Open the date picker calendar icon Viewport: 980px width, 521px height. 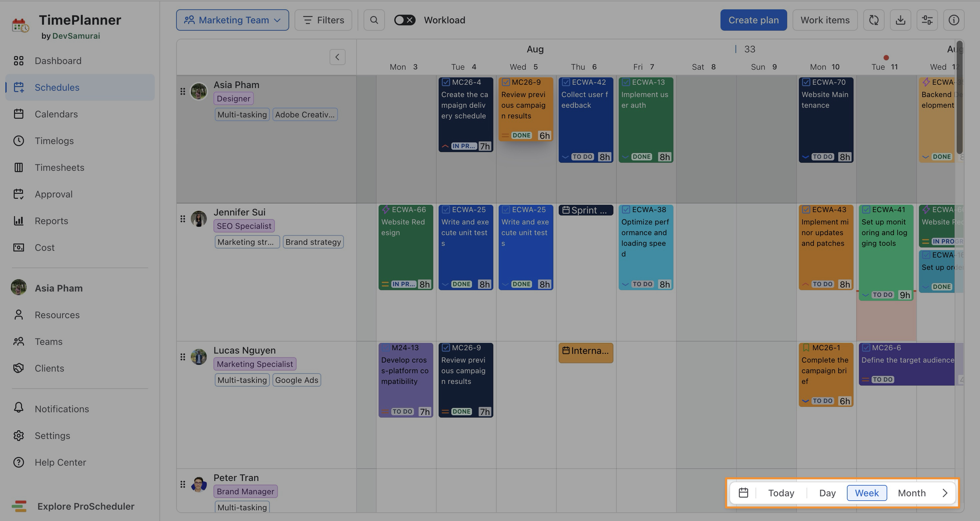(x=744, y=493)
